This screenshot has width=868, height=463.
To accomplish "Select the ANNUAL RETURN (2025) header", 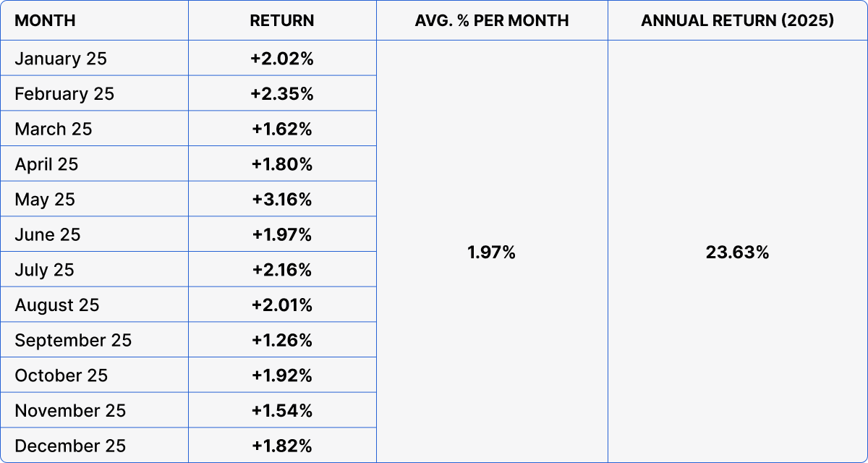I will coord(737,20).
